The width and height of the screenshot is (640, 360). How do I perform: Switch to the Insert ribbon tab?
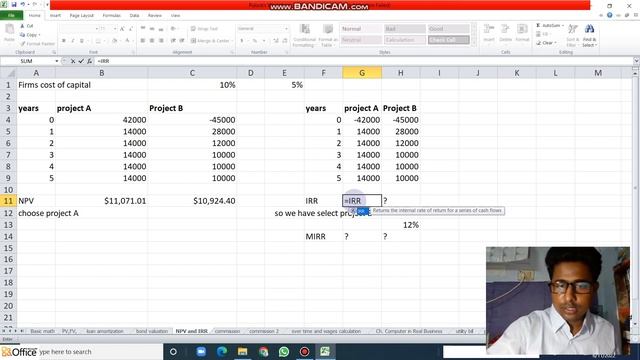pyautogui.click(x=55, y=16)
